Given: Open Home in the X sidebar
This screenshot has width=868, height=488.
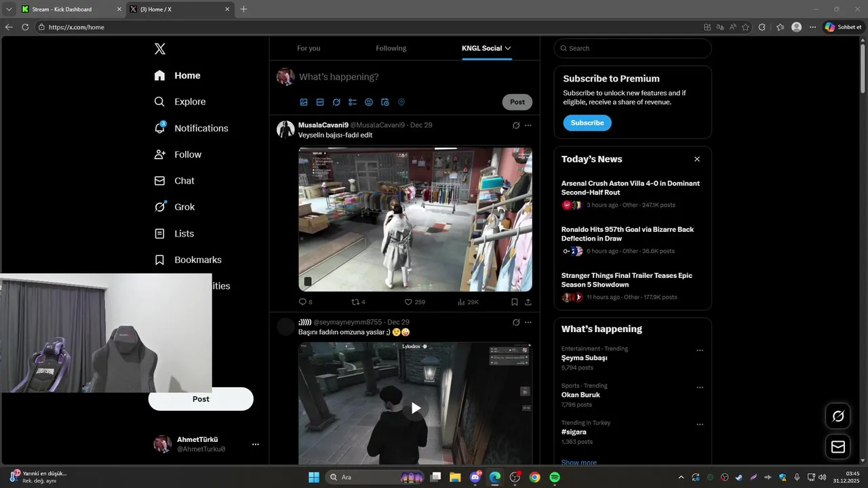Looking at the screenshot, I should pyautogui.click(x=177, y=75).
